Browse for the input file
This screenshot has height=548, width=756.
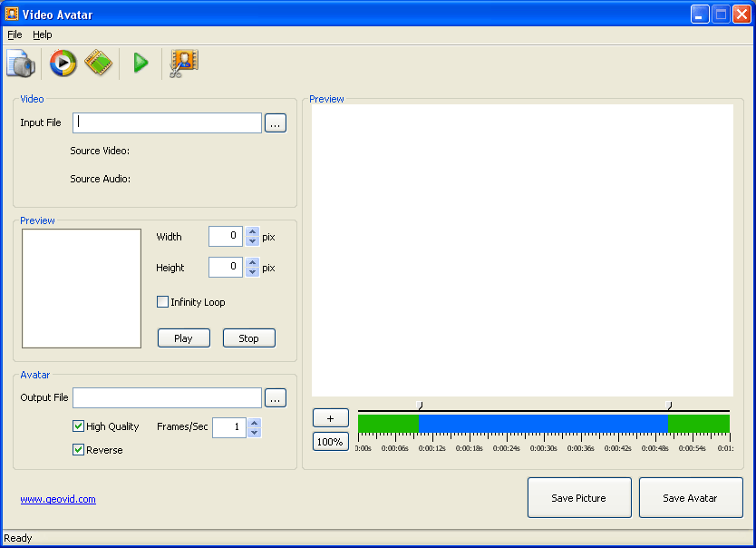pyautogui.click(x=276, y=123)
